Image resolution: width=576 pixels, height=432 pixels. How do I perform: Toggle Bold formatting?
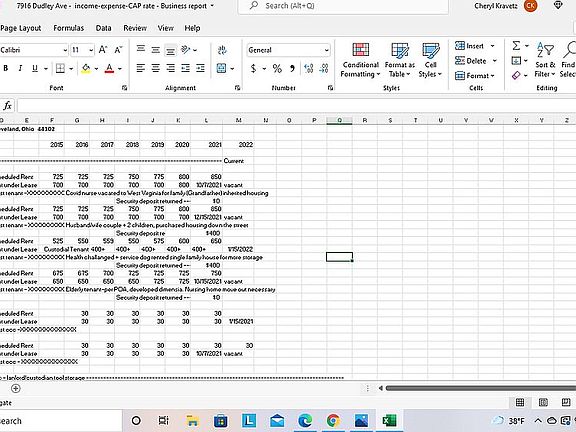6,68
